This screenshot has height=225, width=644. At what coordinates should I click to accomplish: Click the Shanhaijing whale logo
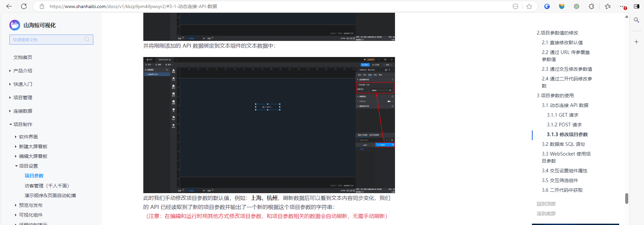click(15, 25)
